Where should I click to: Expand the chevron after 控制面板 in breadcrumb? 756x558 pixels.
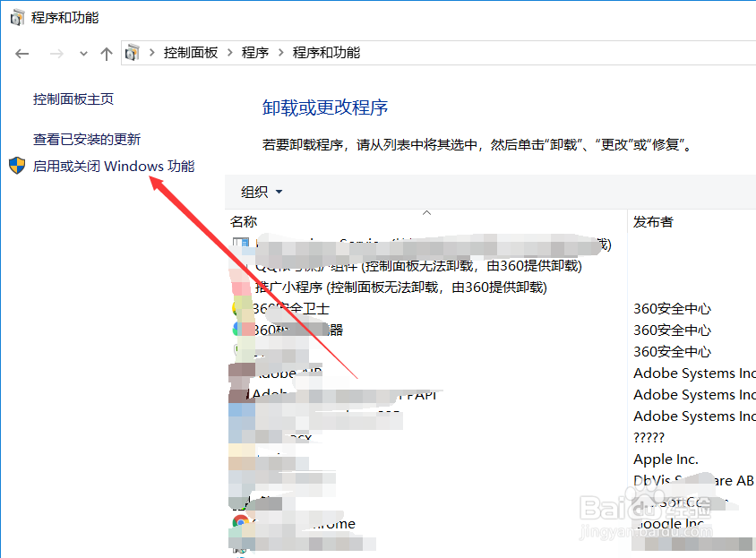tap(230, 52)
